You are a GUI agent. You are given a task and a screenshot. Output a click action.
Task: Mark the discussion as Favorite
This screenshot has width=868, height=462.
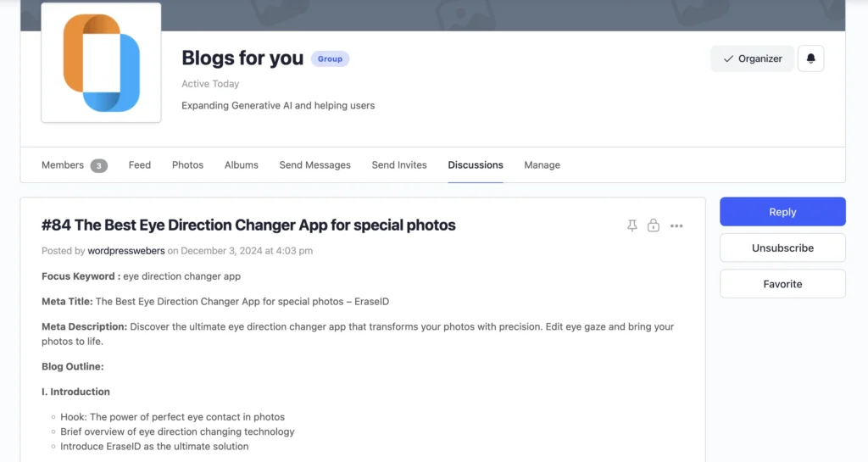(x=782, y=284)
